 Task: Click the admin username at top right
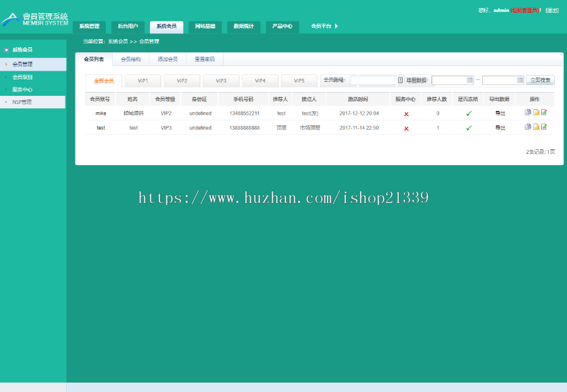coord(501,11)
